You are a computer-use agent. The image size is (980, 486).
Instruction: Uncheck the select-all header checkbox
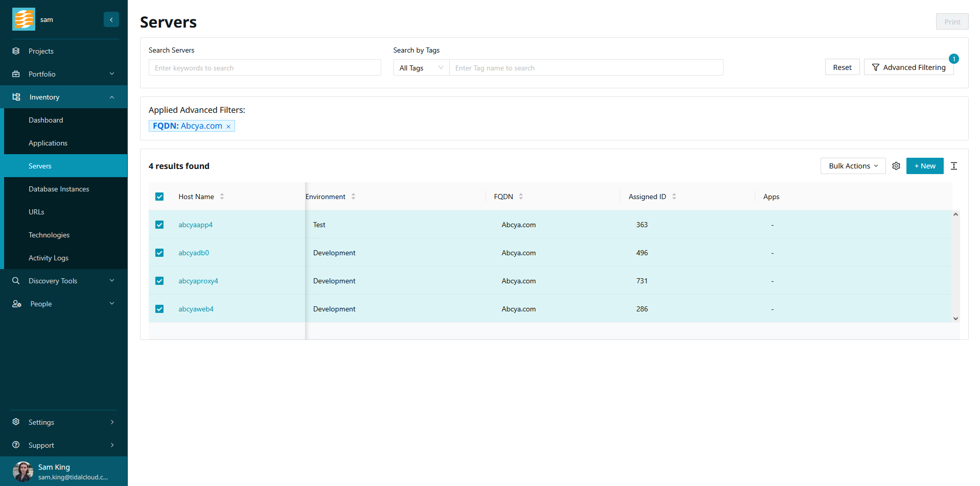pyautogui.click(x=159, y=197)
